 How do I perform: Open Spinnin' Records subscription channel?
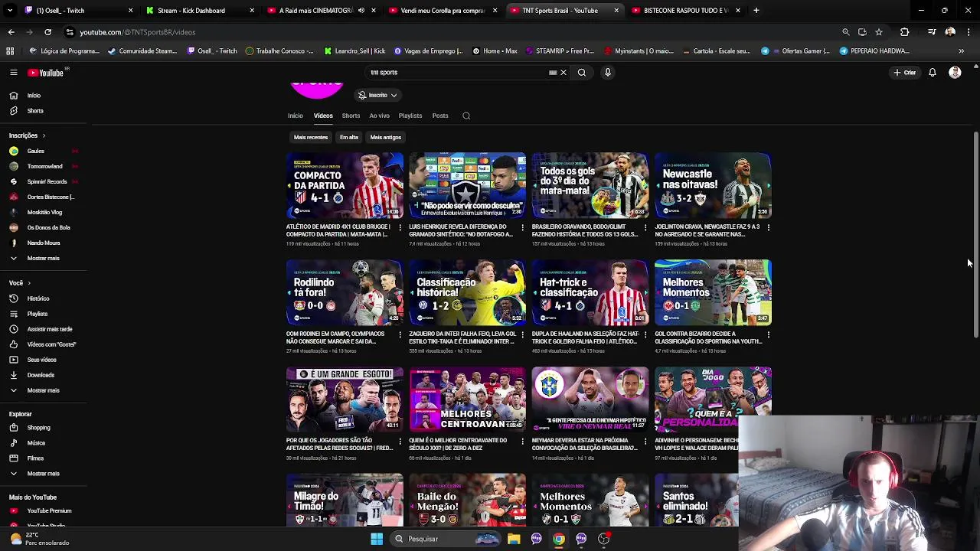[46, 181]
